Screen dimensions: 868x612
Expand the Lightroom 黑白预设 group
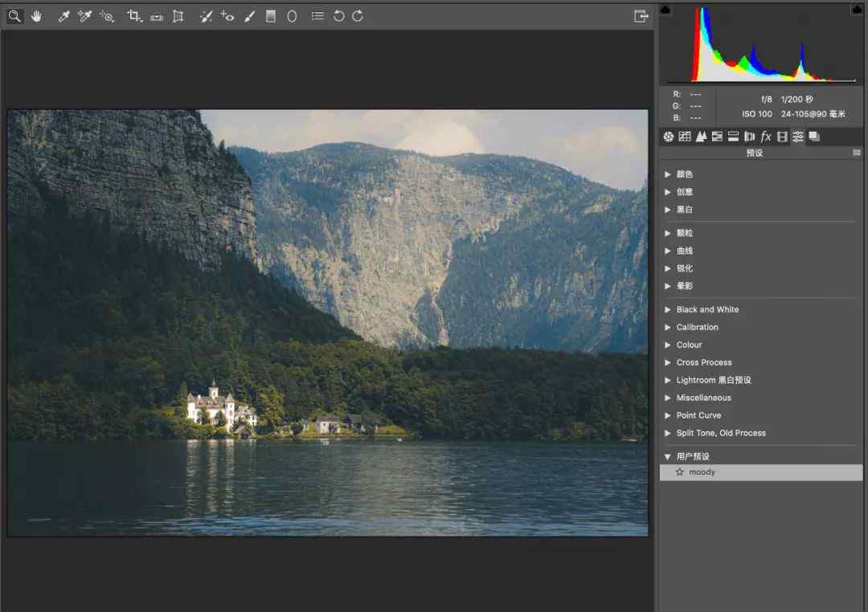click(668, 380)
